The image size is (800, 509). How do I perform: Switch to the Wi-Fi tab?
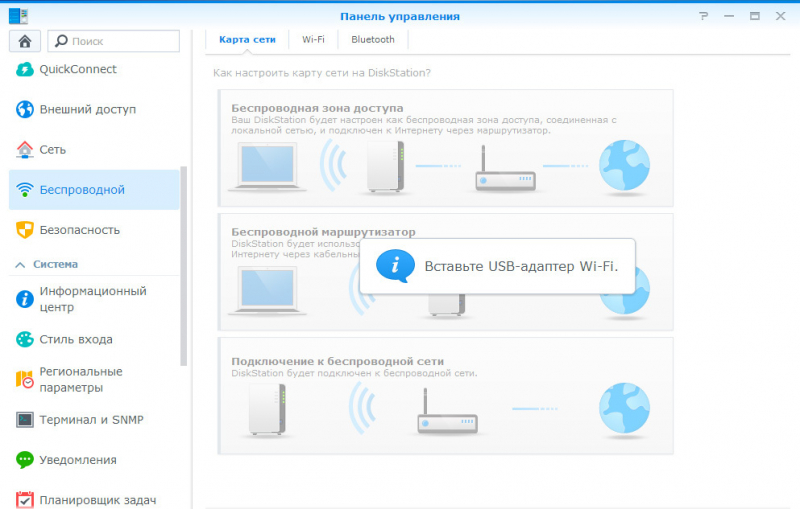coord(313,40)
